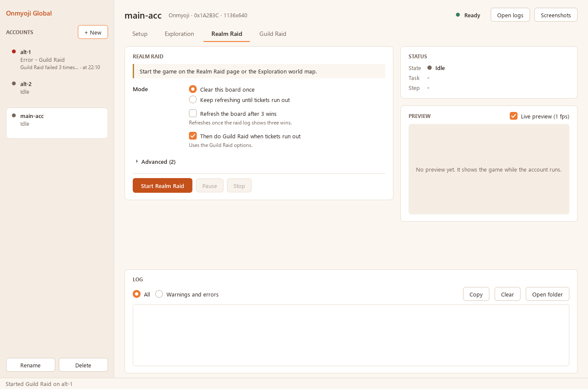Screen dimensions: 588x389
Task: Switch to the Exploration tab
Action: click(179, 34)
